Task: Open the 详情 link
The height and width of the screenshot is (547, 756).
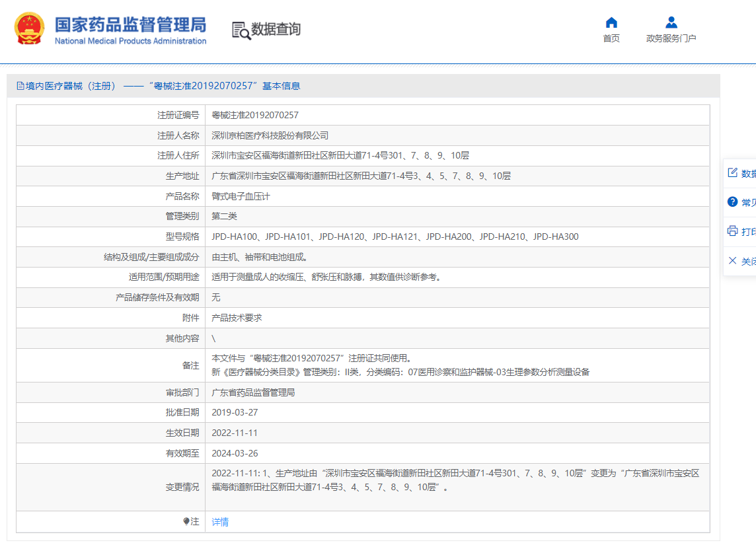Action: click(x=220, y=522)
